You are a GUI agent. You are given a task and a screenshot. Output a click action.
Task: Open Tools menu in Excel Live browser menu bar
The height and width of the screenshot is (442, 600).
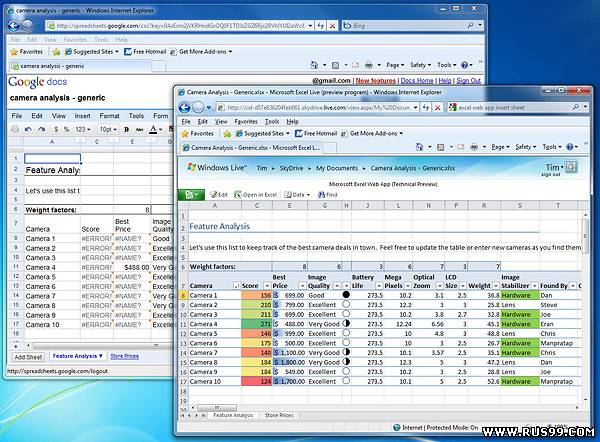tap(272, 122)
